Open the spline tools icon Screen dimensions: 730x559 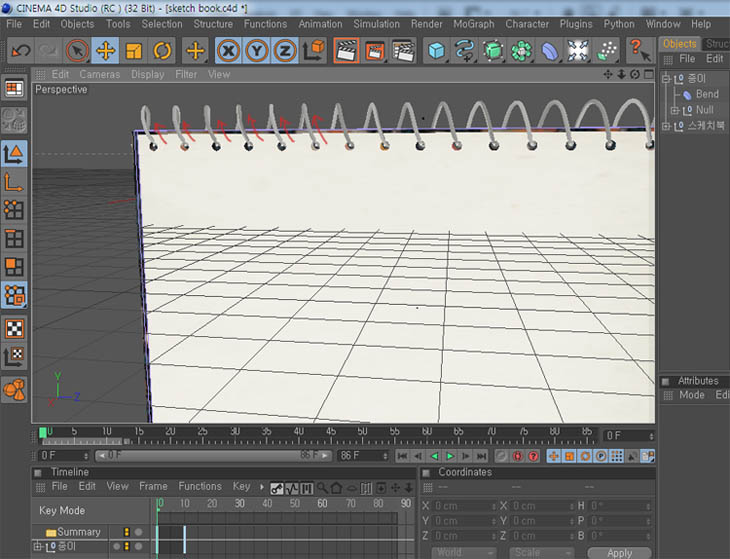(465, 50)
